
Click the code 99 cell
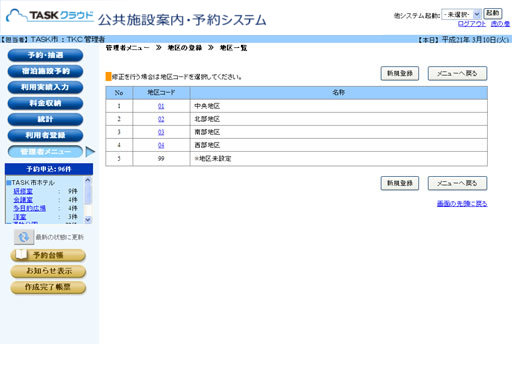point(161,159)
